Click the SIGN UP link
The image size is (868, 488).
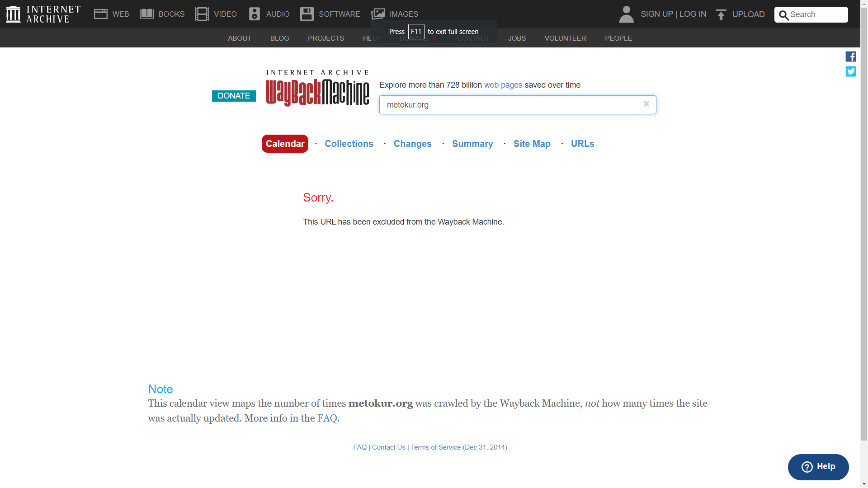pyautogui.click(x=657, y=14)
